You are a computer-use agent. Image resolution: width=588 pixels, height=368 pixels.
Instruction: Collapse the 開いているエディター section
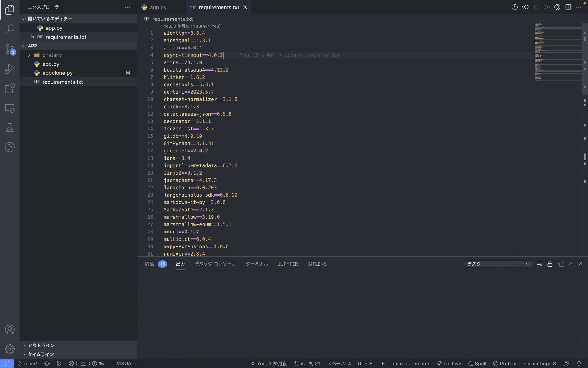pos(24,19)
